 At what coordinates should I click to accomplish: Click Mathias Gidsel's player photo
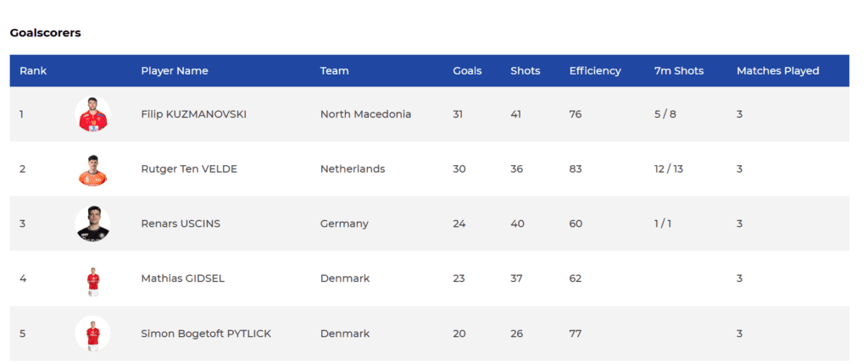click(92, 279)
